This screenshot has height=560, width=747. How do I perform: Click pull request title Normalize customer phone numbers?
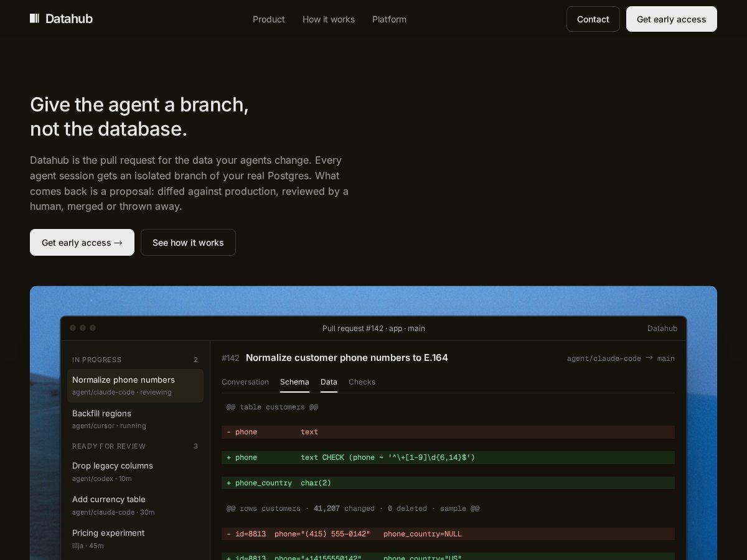(x=347, y=358)
